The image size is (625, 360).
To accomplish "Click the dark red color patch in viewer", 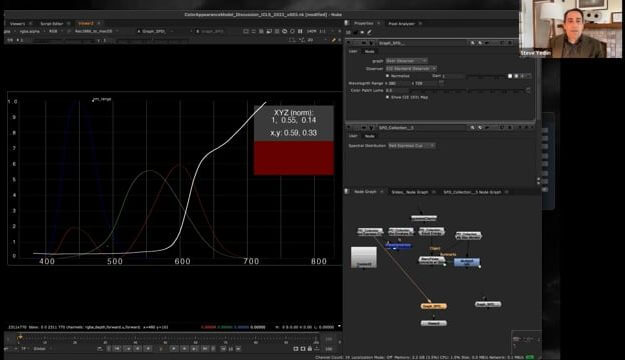I will click(x=294, y=158).
